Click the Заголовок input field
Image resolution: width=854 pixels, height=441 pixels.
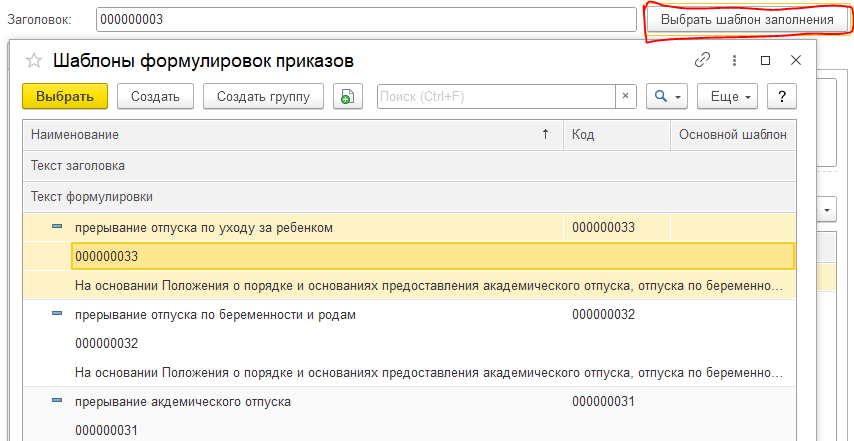tap(366, 20)
